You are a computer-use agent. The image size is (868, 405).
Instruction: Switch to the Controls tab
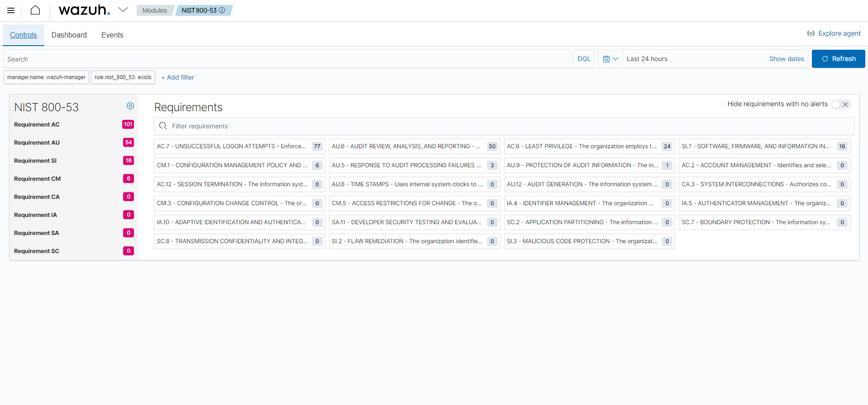click(24, 35)
